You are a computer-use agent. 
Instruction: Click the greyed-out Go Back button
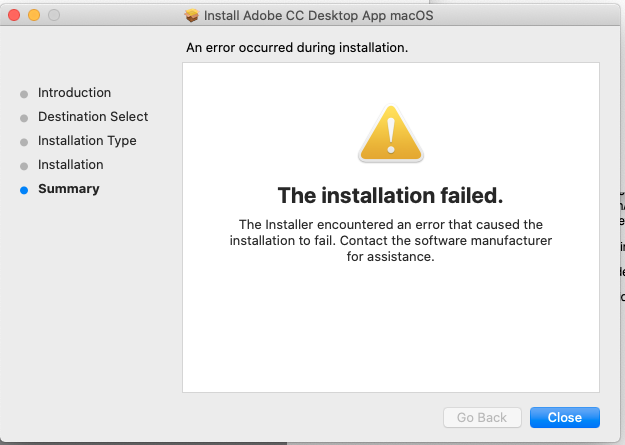point(482,417)
